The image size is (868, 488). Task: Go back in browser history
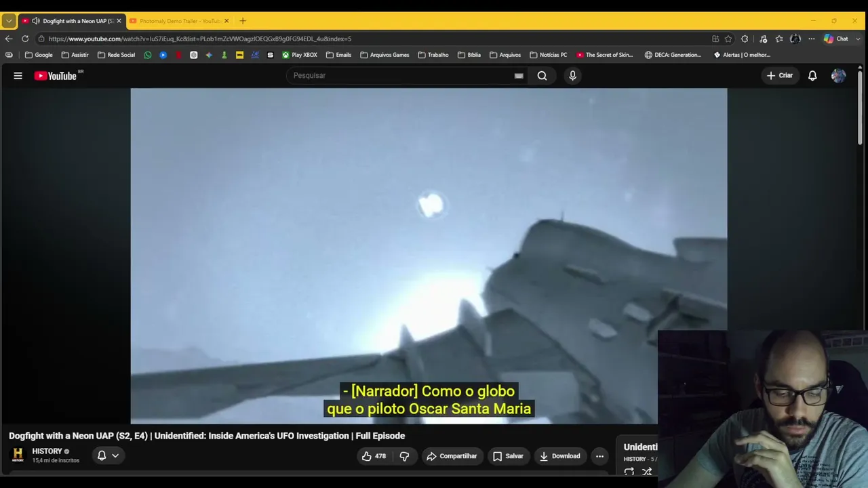(9, 39)
